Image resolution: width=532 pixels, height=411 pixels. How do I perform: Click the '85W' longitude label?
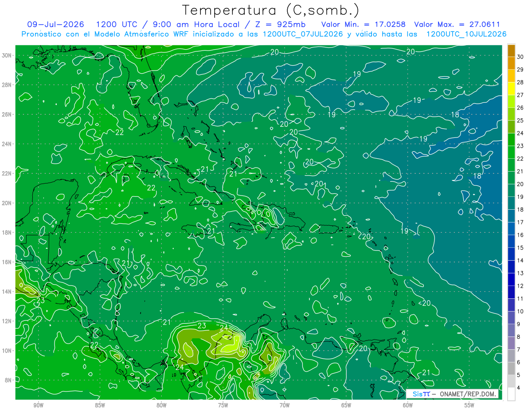pyautogui.click(x=100, y=405)
